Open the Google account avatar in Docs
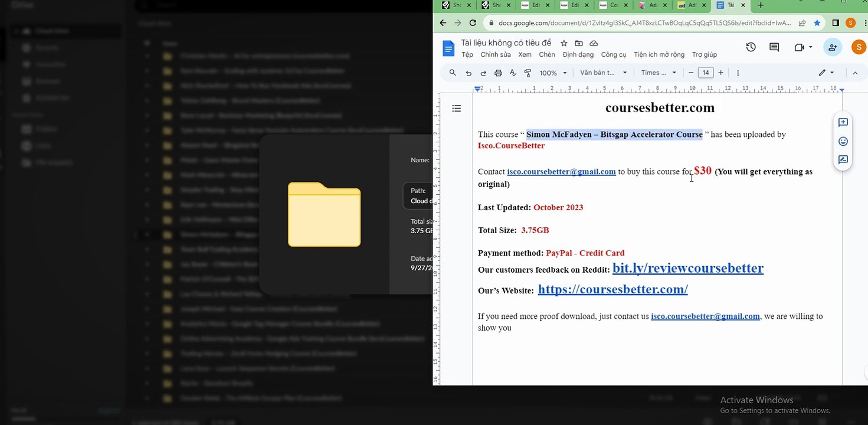This screenshot has height=425, width=868. point(859,47)
